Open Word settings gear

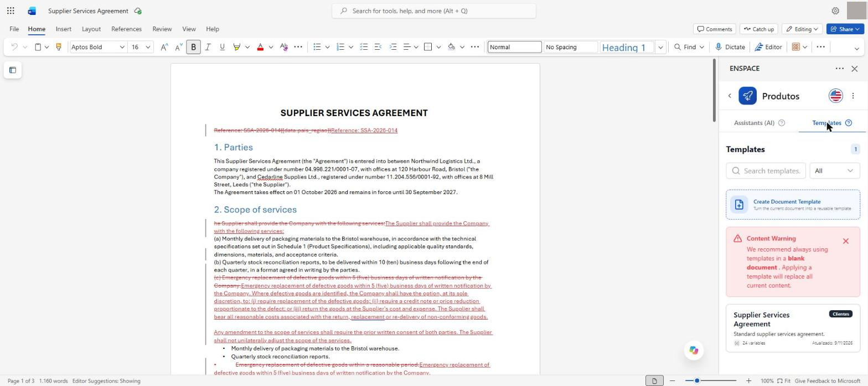(835, 11)
